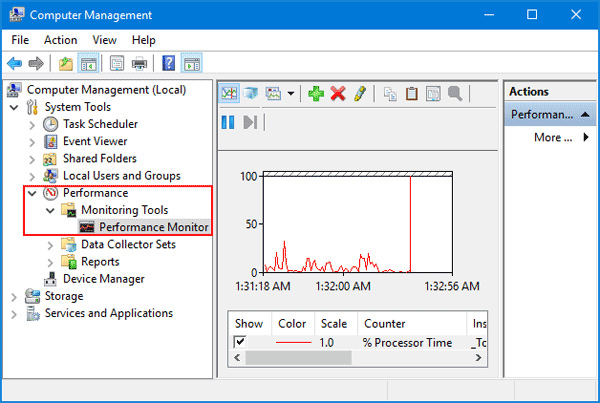
Task: Select Storage in the tree
Action: pos(64,296)
